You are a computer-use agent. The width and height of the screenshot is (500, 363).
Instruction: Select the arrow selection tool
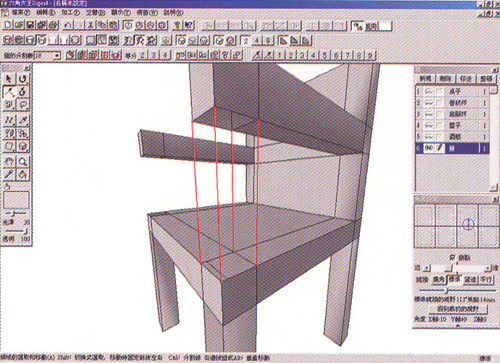[x=9, y=79]
